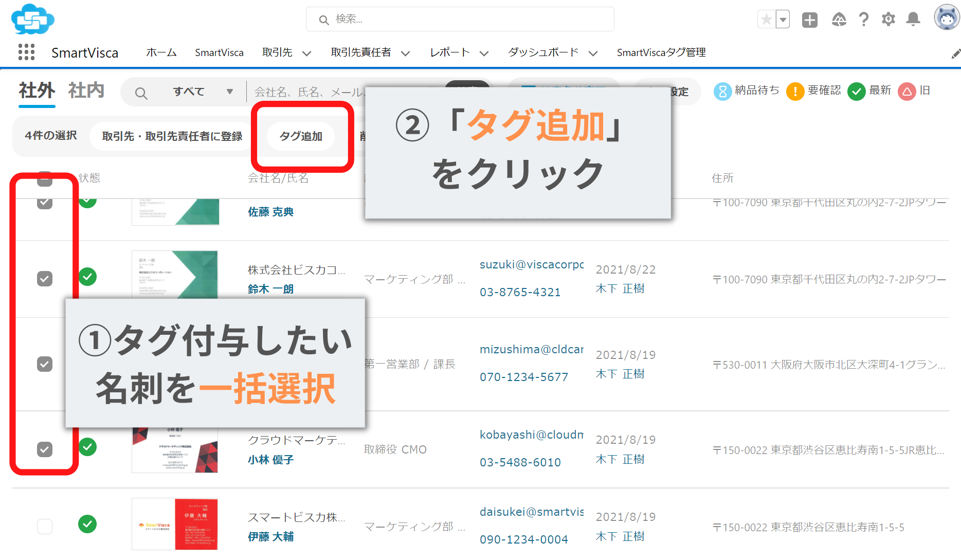Uncheck the checkbox for 鈴木 一朗

(45, 279)
